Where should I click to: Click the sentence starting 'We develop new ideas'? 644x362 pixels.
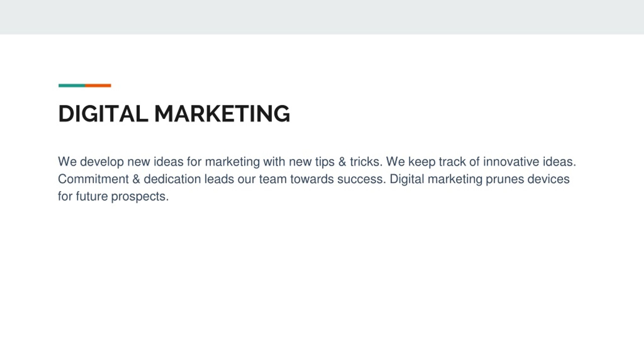220,162
